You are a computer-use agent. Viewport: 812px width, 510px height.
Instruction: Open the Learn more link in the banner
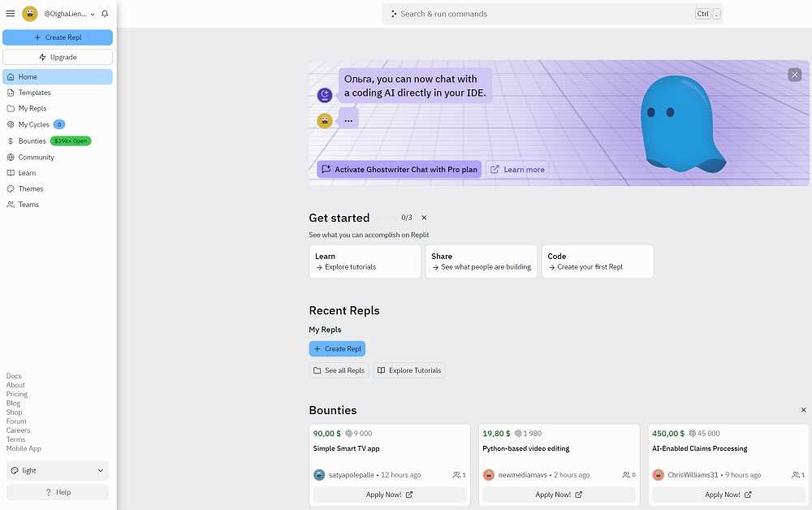tap(517, 170)
